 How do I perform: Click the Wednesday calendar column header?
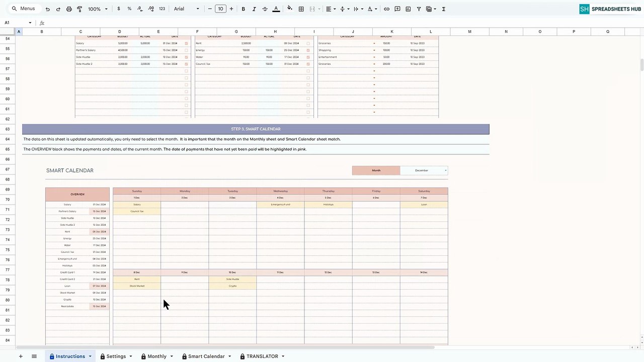coord(280,191)
